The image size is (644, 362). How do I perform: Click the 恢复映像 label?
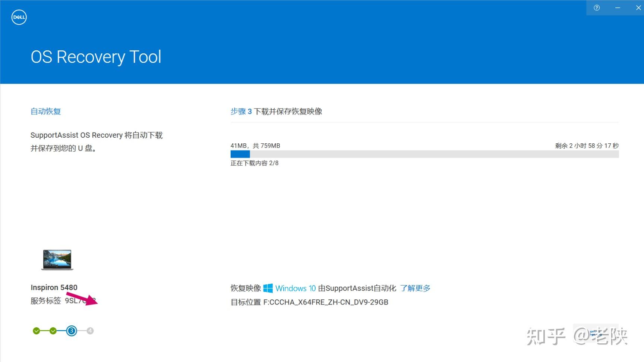(x=246, y=288)
